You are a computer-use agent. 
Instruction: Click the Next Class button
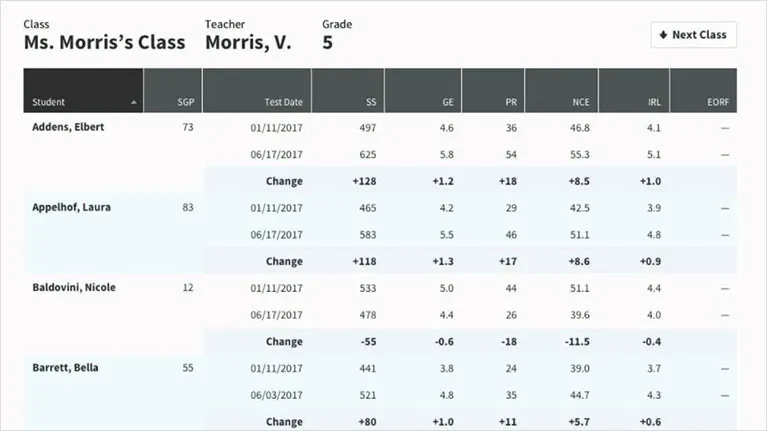693,35
